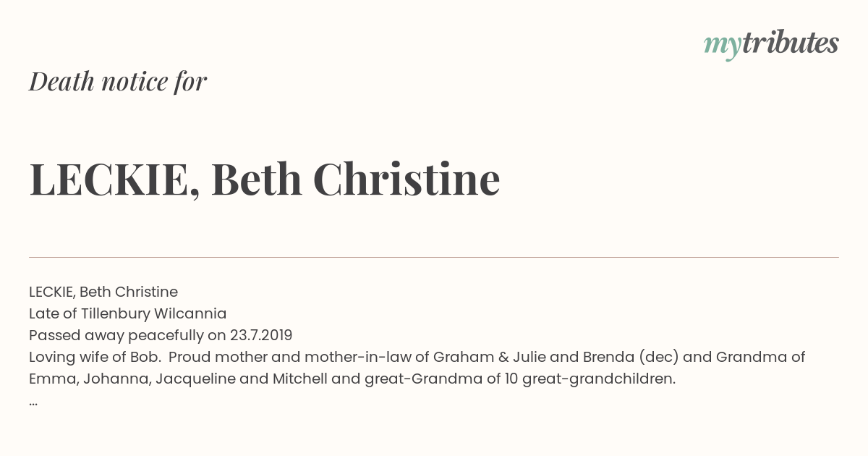Viewport: 868px width, 456px height.
Task: Click the 'Death notice for' heading
Action: click(118, 82)
